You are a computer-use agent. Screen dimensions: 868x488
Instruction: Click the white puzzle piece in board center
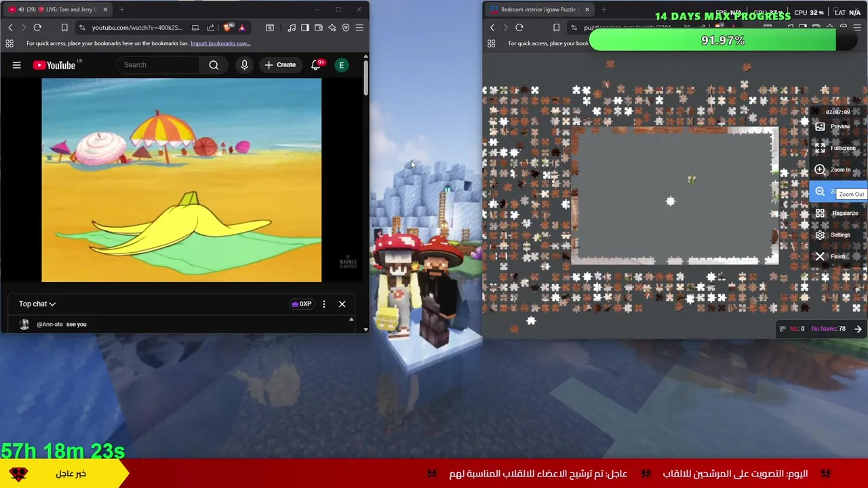[x=670, y=201]
